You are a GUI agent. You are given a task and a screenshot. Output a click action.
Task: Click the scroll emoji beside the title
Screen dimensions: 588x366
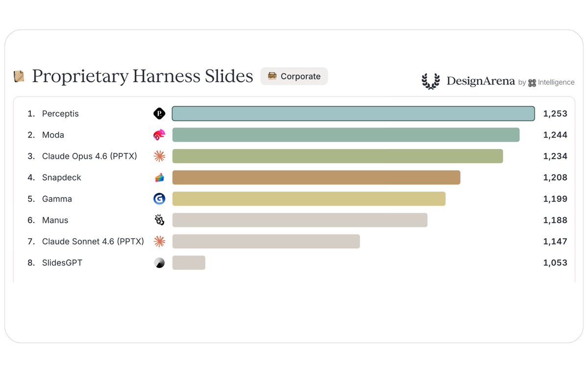19,76
